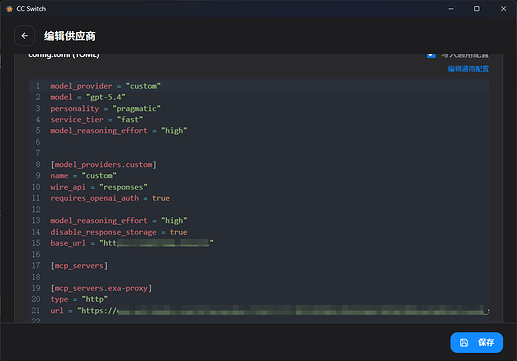Click the [mcp_servers] section header
This screenshot has height=361, width=517.
click(79, 266)
